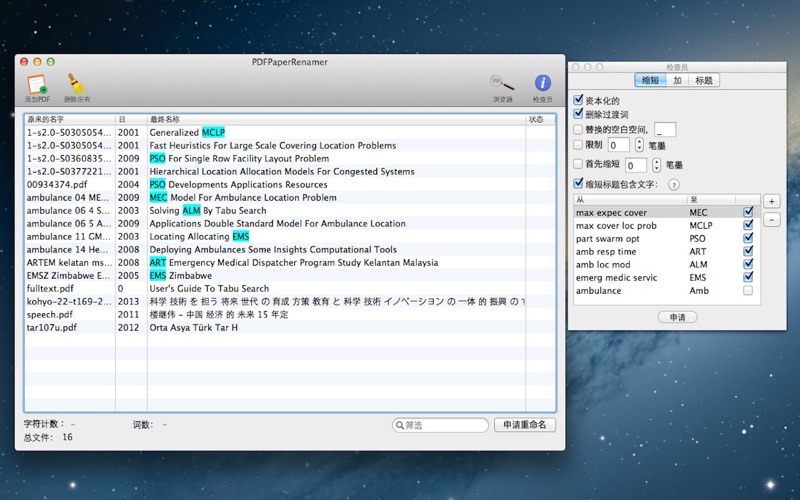Open the PDF browser (浏览器) magnifier icon
The height and width of the screenshot is (500, 800).
click(x=502, y=85)
